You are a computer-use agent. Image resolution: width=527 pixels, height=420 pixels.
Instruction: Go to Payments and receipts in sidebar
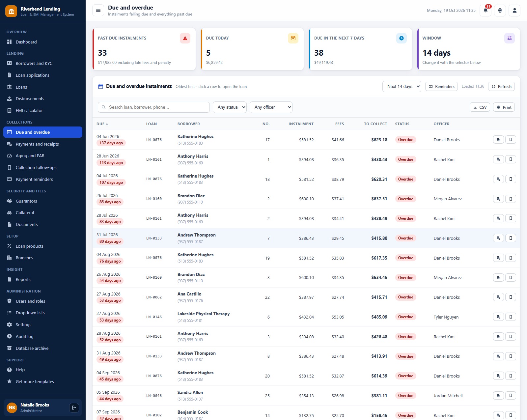pyautogui.click(x=43, y=144)
